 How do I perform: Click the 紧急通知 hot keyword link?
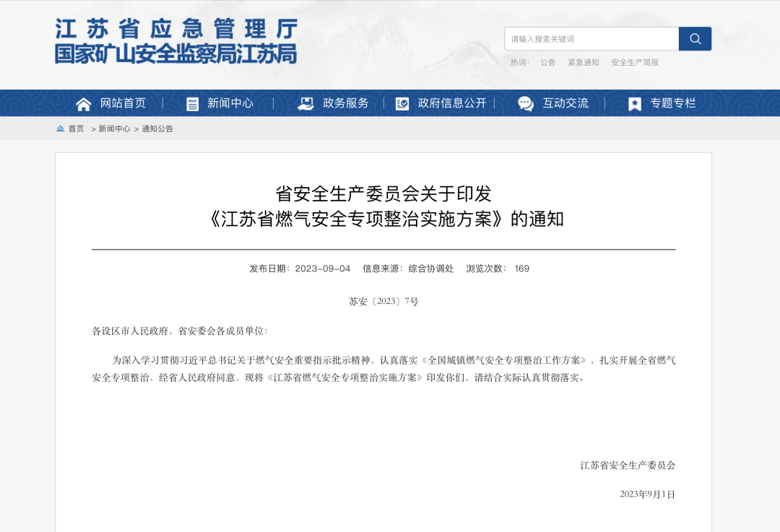click(x=583, y=63)
